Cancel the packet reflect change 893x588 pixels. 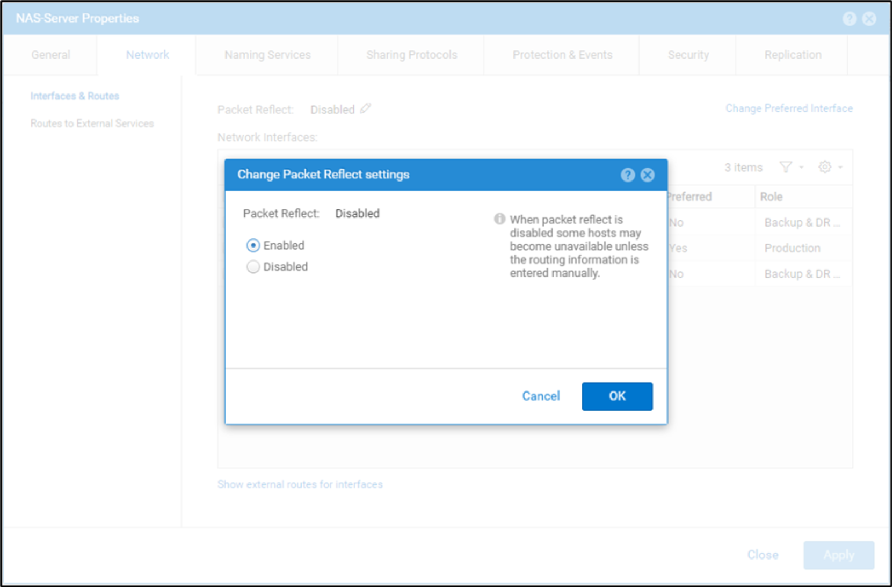[541, 396]
